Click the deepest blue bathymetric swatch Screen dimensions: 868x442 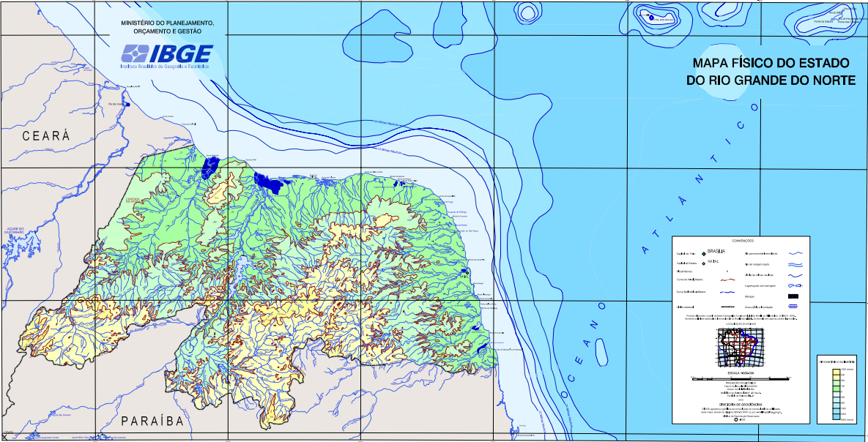[x=837, y=416]
